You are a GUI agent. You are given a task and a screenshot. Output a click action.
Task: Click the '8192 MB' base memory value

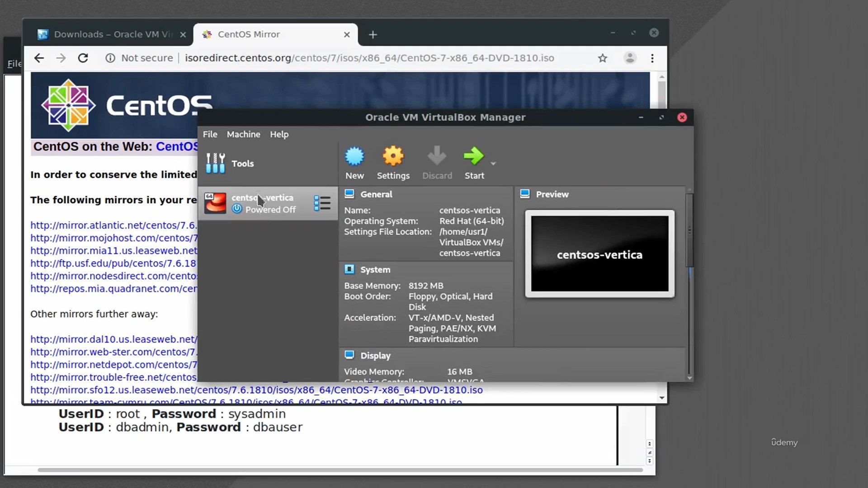[x=426, y=286]
